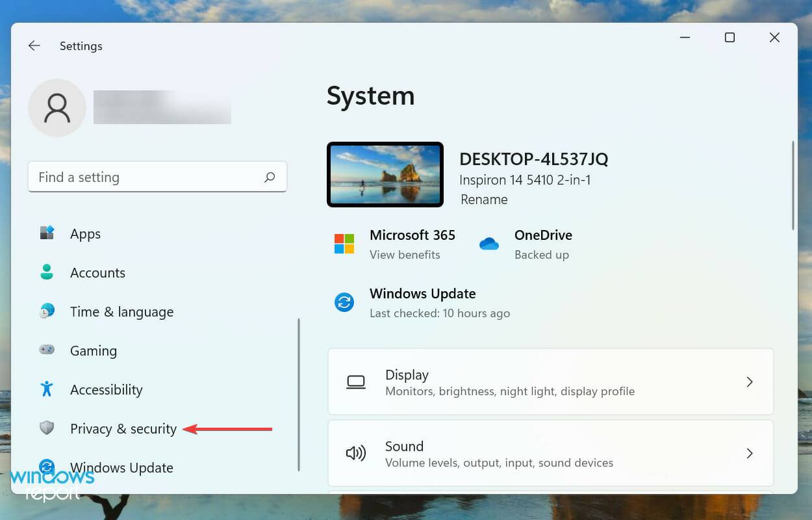Click the Microsoft 365 logo icon

pyautogui.click(x=344, y=244)
